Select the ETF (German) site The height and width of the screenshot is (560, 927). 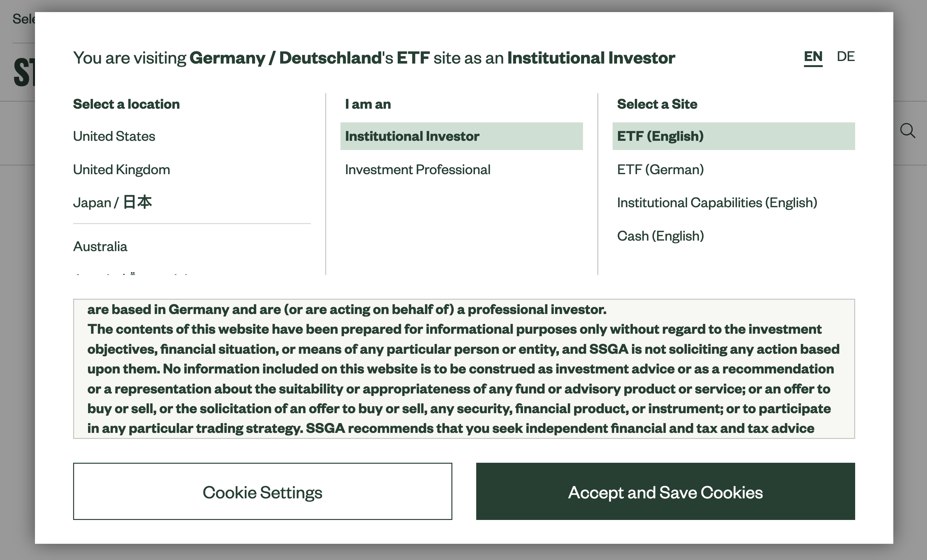[660, 169]
